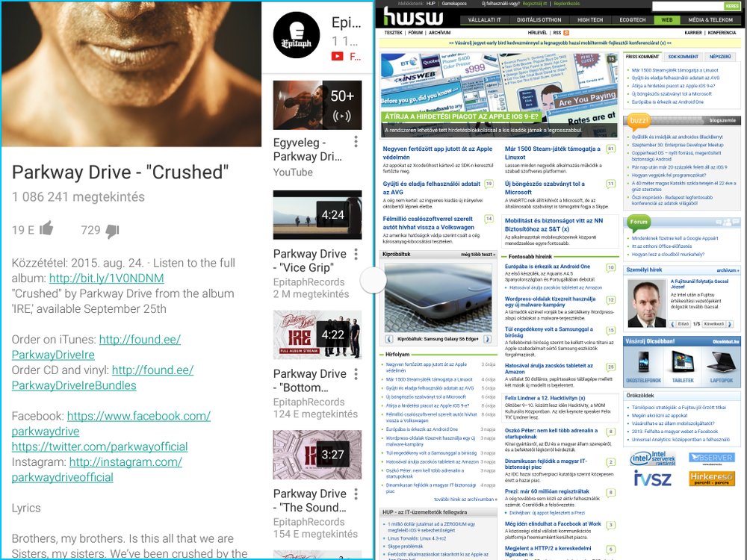
Task: Click the Observer logo
Action: [x=711, y=458]
